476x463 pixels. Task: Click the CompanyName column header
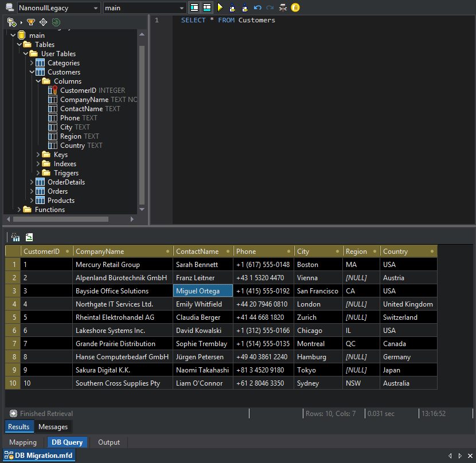(x=123, y=251)
